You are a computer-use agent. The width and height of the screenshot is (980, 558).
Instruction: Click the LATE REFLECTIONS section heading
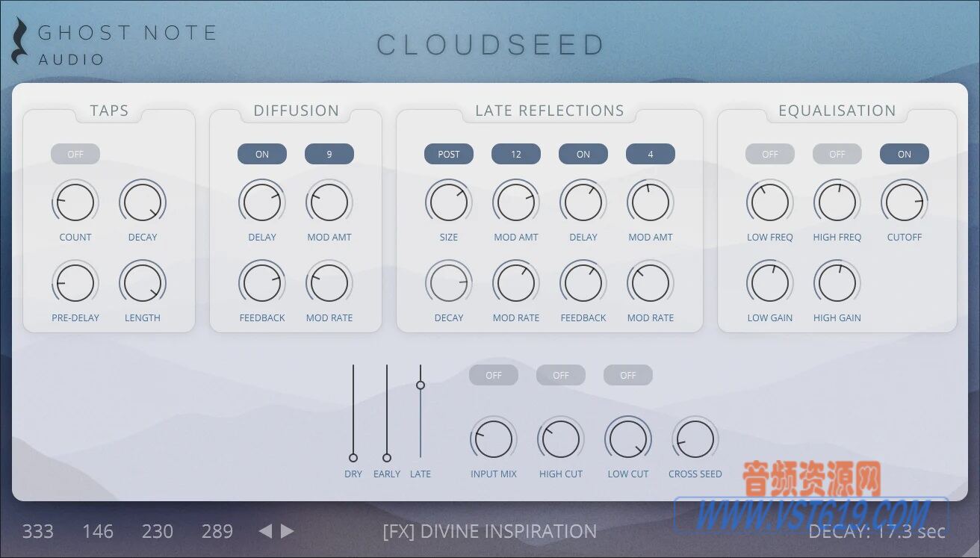(x=550, y=111)
